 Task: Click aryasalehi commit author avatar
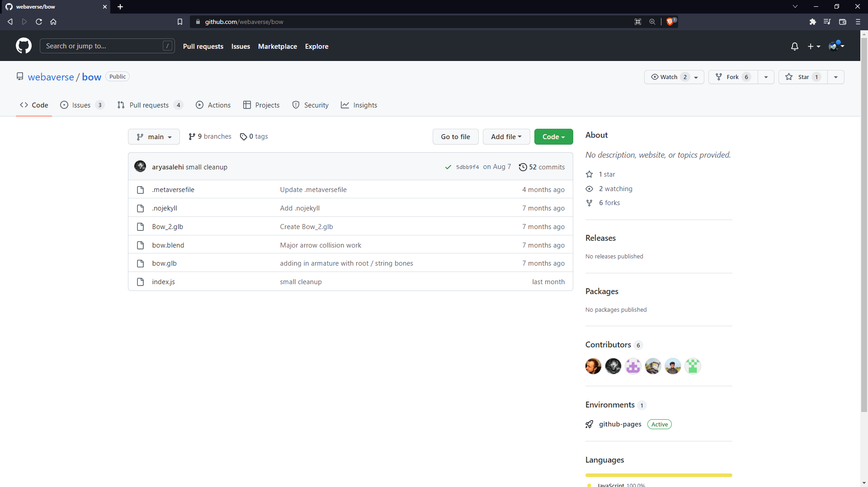click(140, 166)
